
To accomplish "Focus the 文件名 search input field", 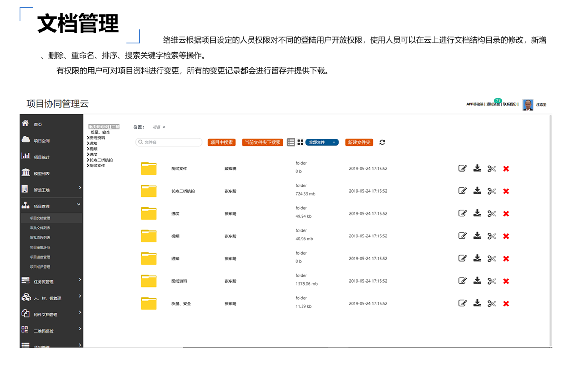I will pyautogui.click(x=169, y=142).
